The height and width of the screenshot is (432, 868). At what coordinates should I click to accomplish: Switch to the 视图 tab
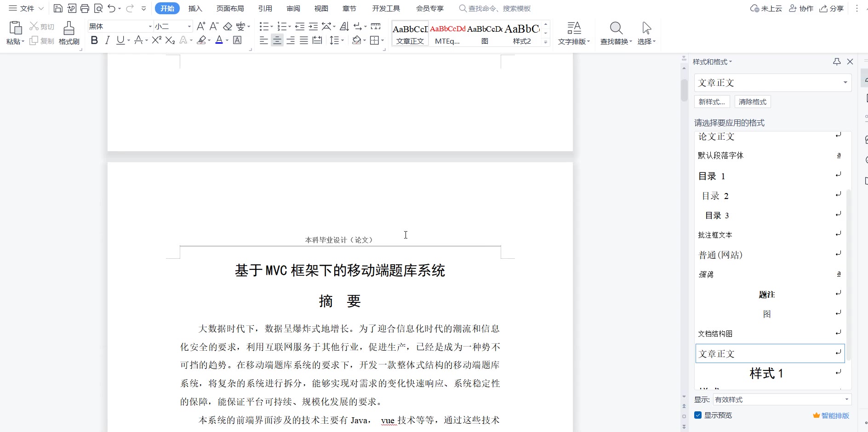pos(321,8)
